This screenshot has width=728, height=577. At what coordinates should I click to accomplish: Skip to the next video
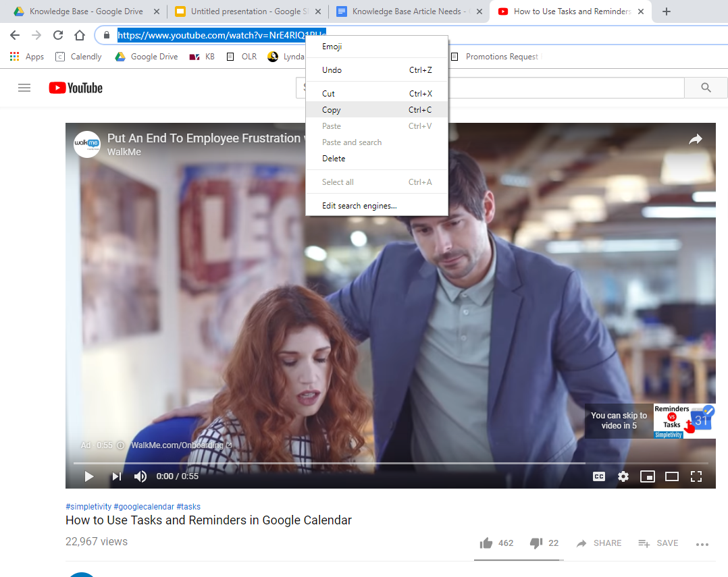click(x=117, y=476)
